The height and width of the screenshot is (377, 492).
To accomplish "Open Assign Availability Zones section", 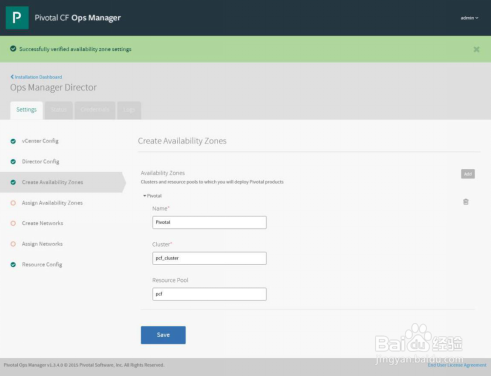I will pyautogui.click(x=52, y=203).
